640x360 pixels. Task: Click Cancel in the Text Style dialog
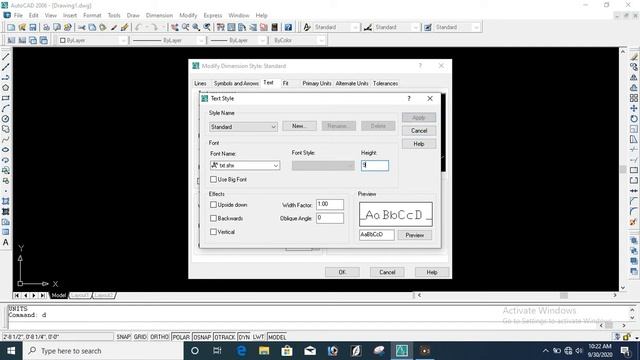tap(419, 131)
